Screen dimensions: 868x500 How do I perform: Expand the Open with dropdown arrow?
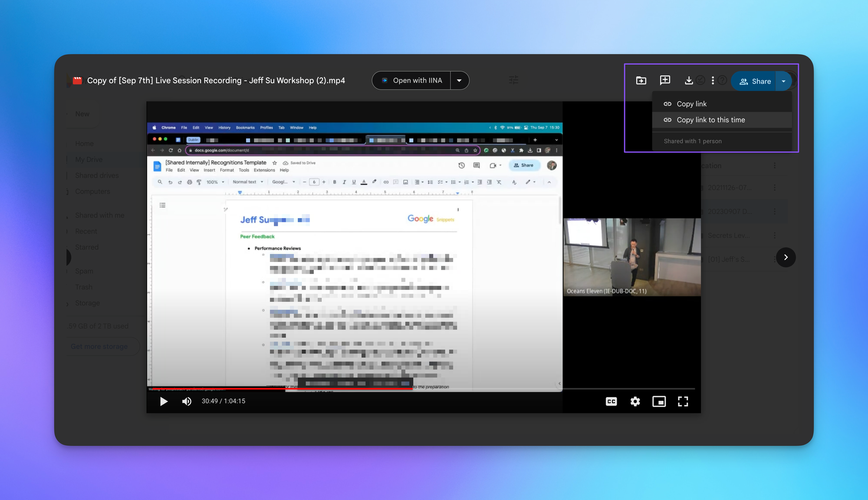(459, 80)
